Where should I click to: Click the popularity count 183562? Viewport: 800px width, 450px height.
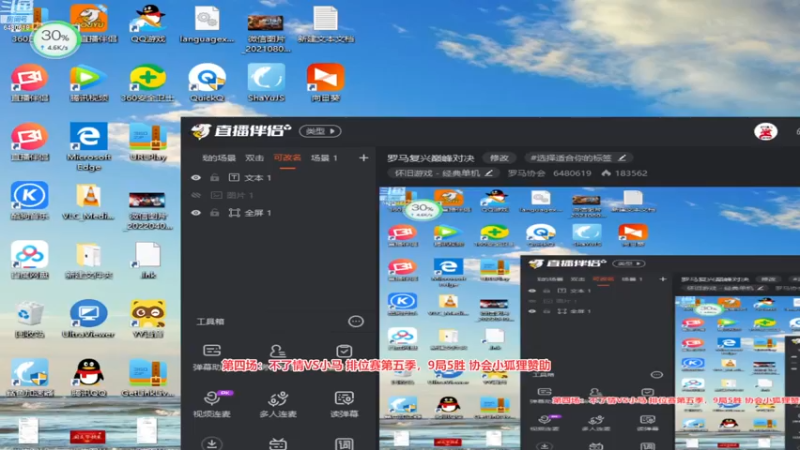631,173
